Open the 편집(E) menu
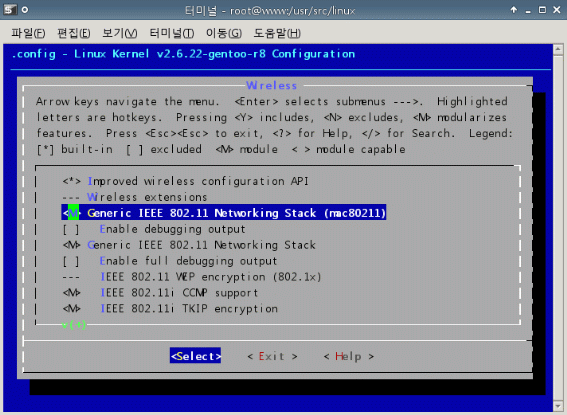Viewport: 567px width, 415px height. pos(74,33)
